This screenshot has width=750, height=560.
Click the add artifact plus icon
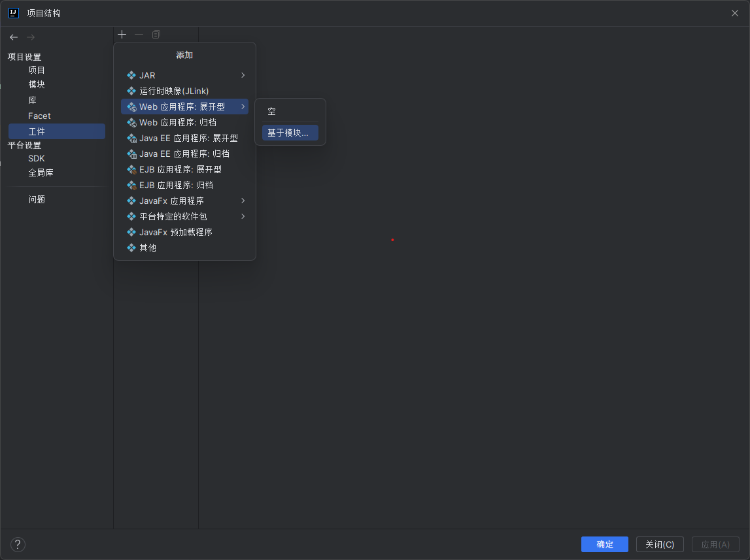point(122,35)
